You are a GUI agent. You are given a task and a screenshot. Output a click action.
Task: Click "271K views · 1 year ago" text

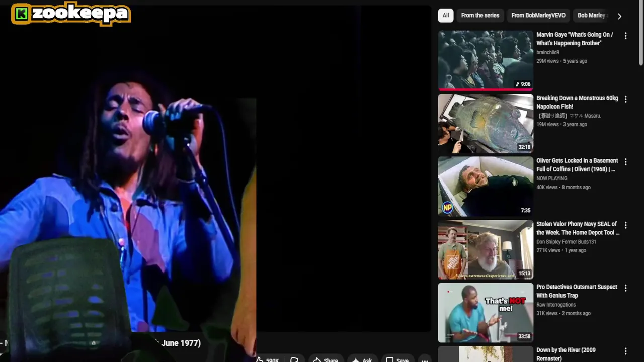click(561, 250)
